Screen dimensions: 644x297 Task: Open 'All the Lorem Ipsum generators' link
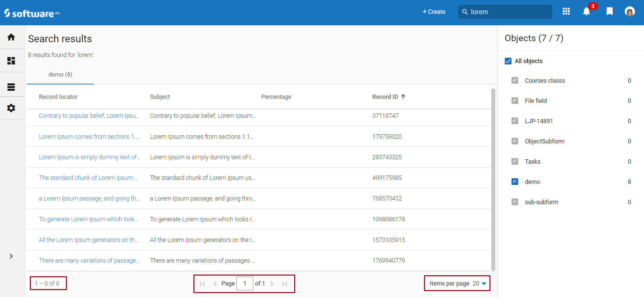(89, 240)
